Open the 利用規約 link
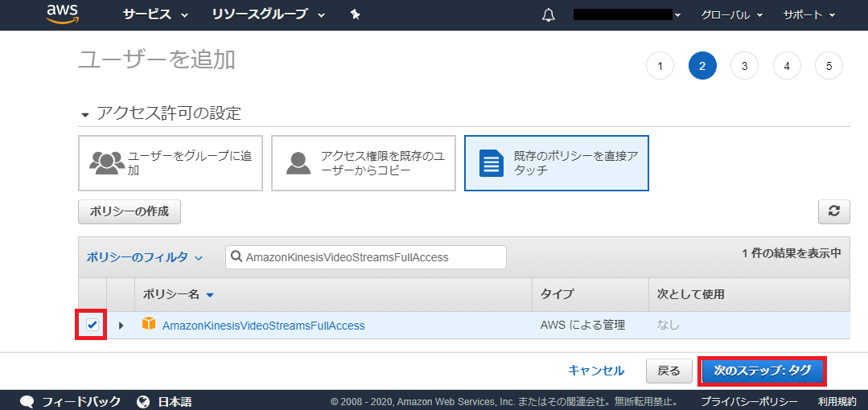 tap(837, 402)
